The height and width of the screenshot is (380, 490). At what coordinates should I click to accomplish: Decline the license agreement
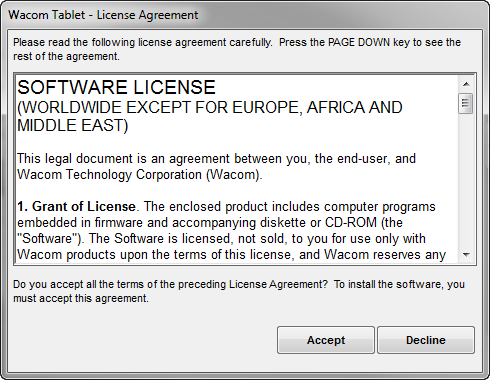tap(426, 340)
